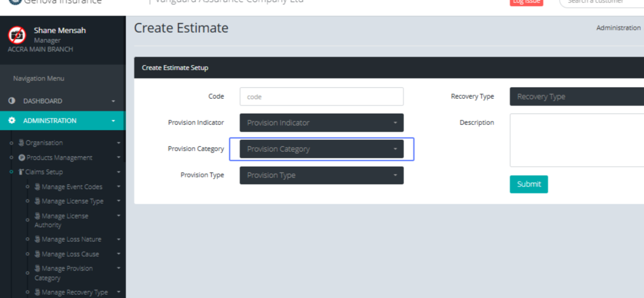Click the Administration gear icon
Screen dimensions: 644x298
[12, 121]
